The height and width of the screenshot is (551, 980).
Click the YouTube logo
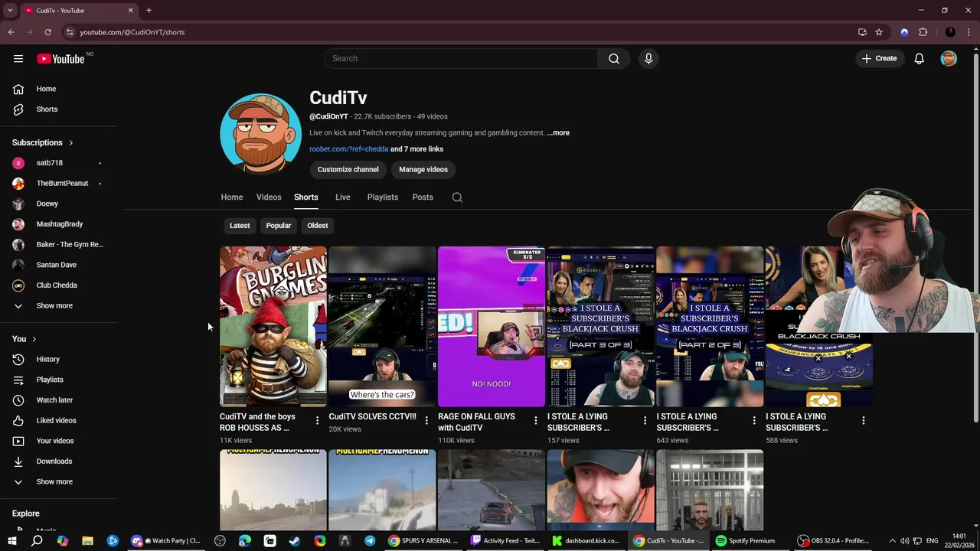[60, 59]
